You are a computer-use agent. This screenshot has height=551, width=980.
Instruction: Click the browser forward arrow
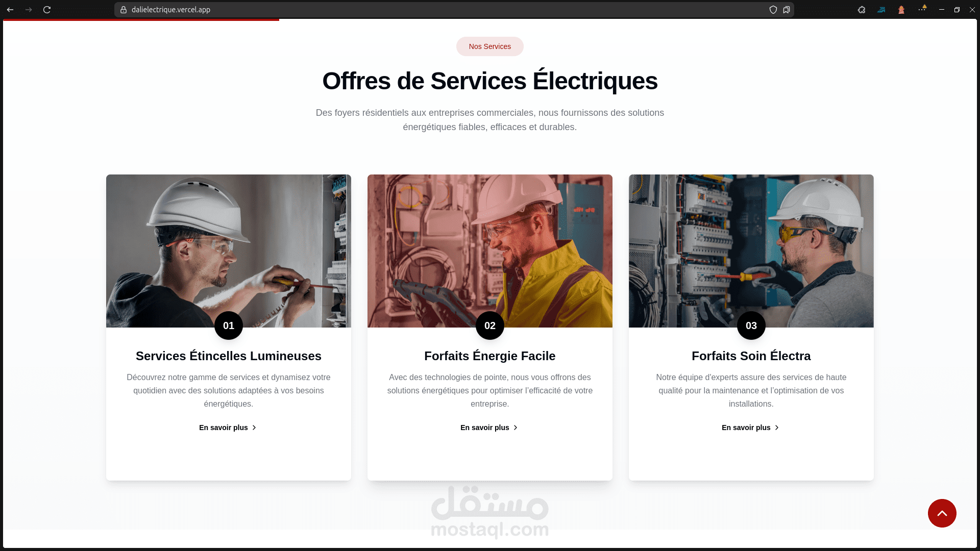(x=29, y=10)
